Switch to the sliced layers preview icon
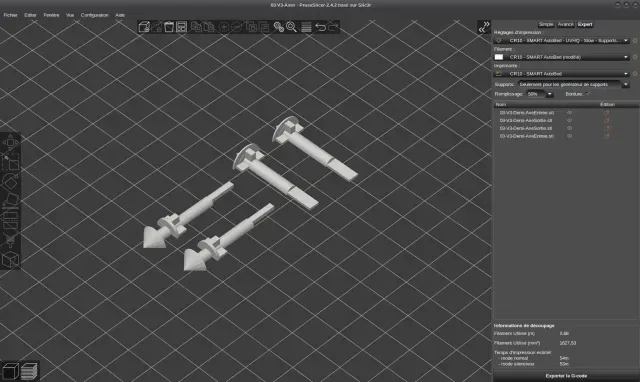 29,371
